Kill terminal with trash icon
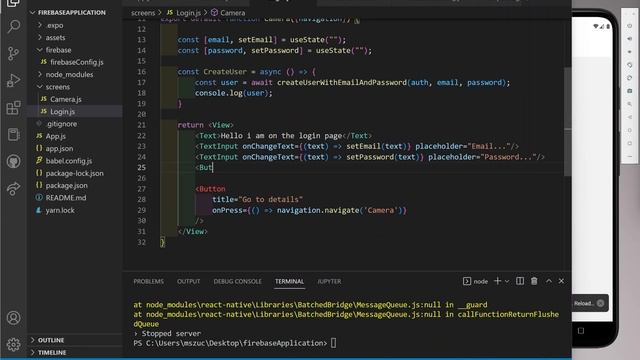This screenshot has width=640, height=360. click(x=534, y=281)
